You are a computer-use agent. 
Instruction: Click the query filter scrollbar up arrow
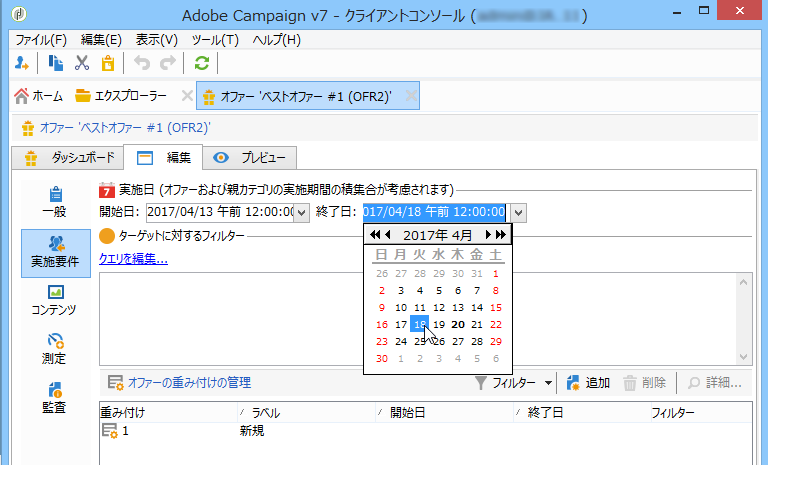[744, 282]
